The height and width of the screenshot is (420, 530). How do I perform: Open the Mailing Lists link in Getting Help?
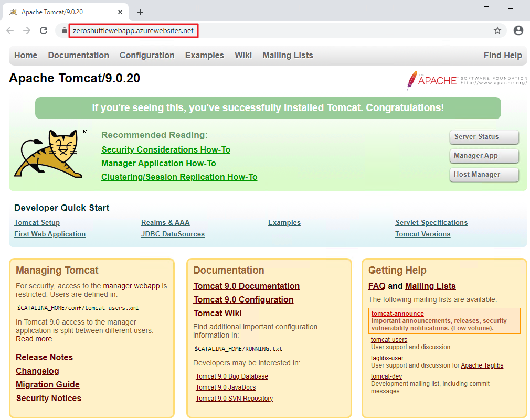pos(430,286)
